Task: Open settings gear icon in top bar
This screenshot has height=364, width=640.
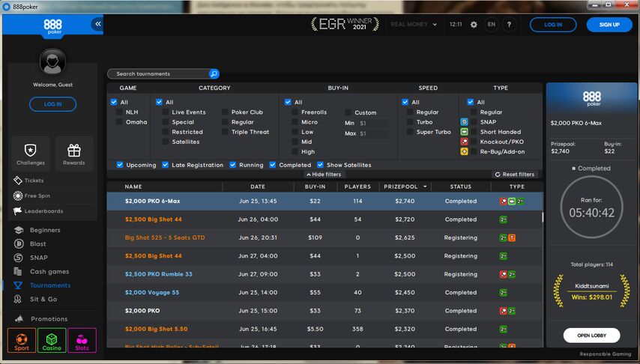Action: click(x=474, y=25)
